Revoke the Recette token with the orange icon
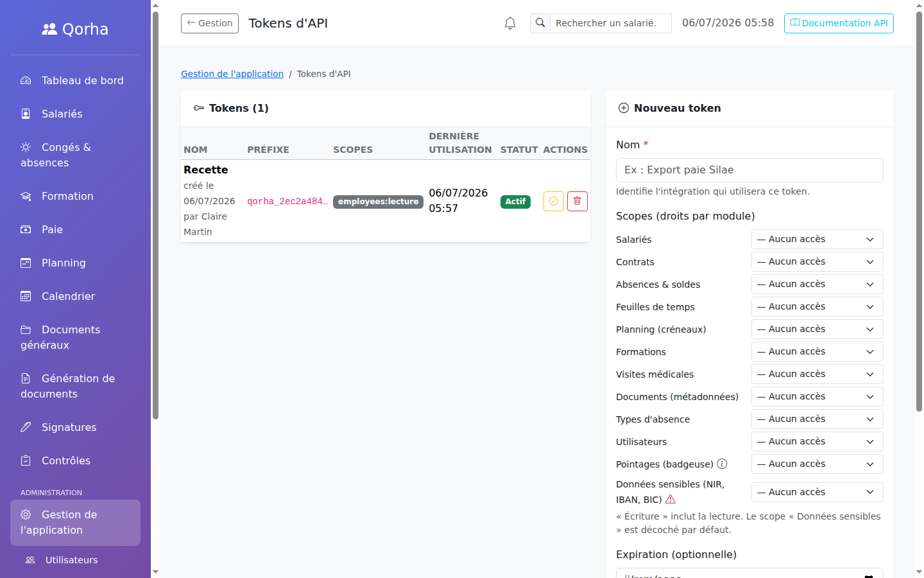The height and width of the screenshot is (578, 924). coord(554,201)
